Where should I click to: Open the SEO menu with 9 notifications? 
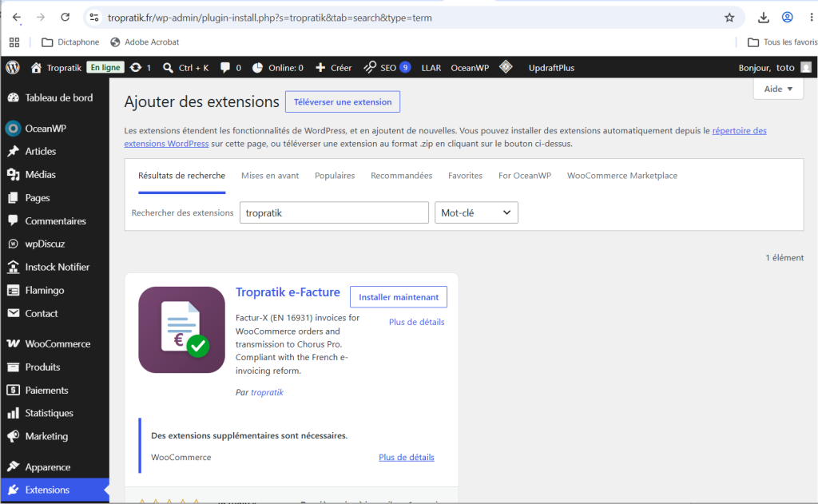pos(387,68)
